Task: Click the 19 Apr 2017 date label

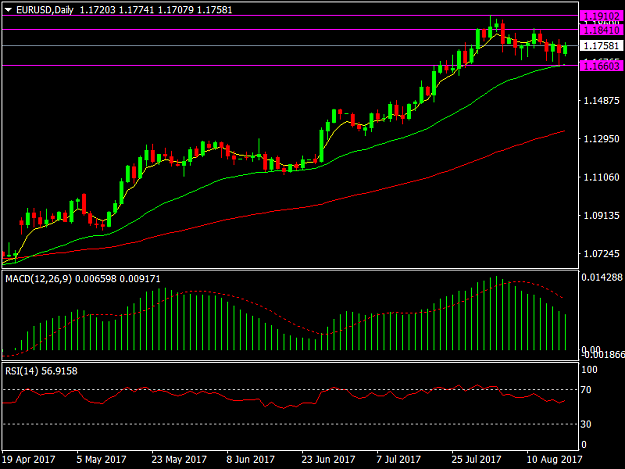Action: 29,459
